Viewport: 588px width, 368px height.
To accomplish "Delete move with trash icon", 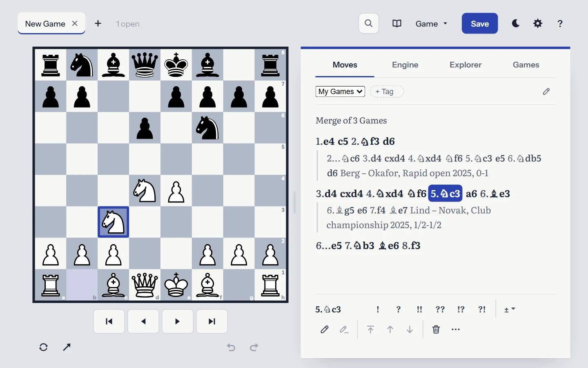I will coord(436,329).
